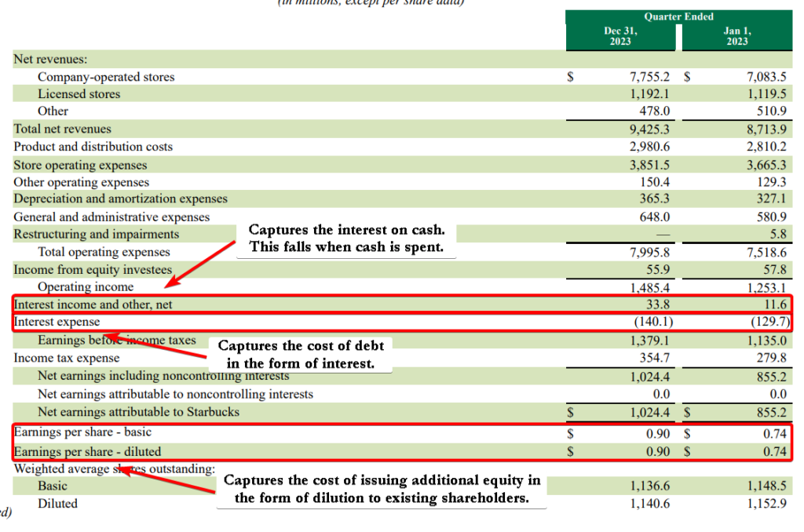
Task: Select the "Jan 1, 2023" column header
Action: click(736, 36)
